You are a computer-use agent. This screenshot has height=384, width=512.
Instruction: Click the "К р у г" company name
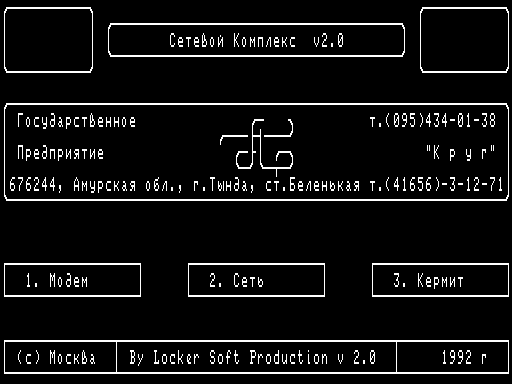coord(460,153)
